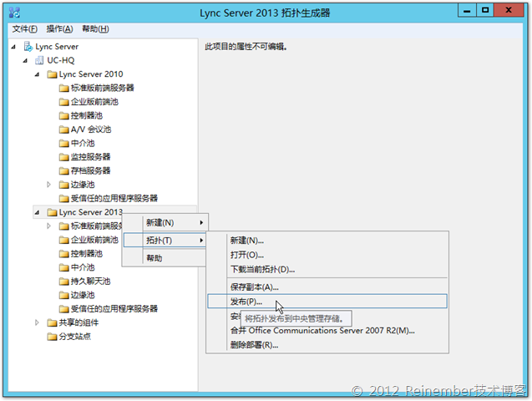The image size is (532, 401).
Task: Click the Topology Builder app icon in title bar
Action: coord(14,13)
